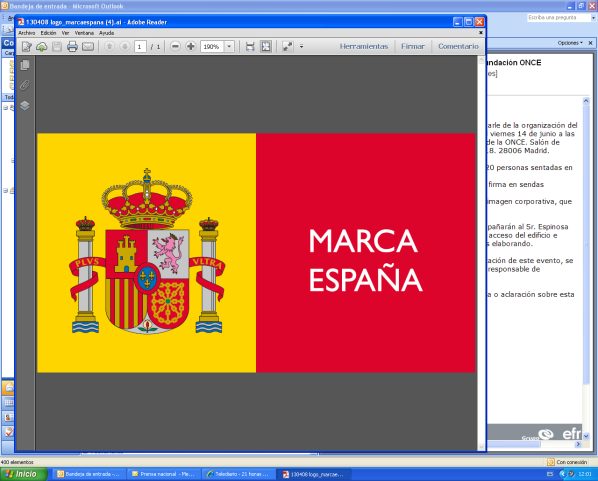Click the Adobe Reader vertical scrollbar down arrow
This screenshot has width=598, height=481.
click(x=481, y=447)
